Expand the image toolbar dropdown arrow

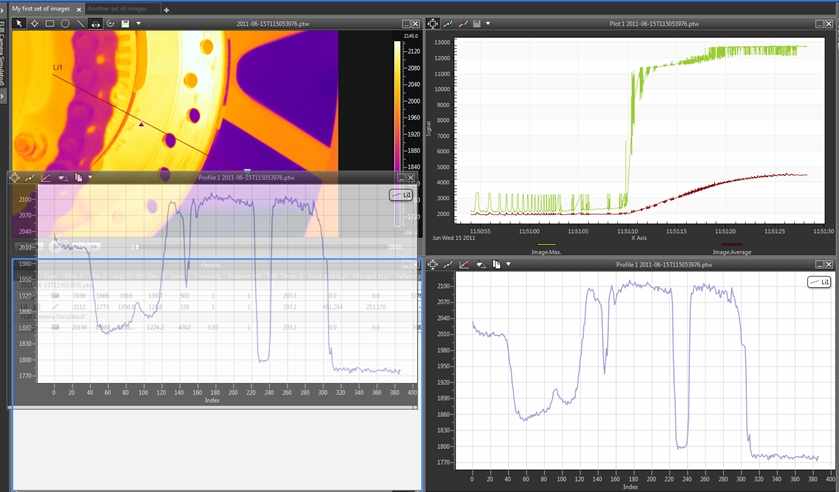coord(139,23)
